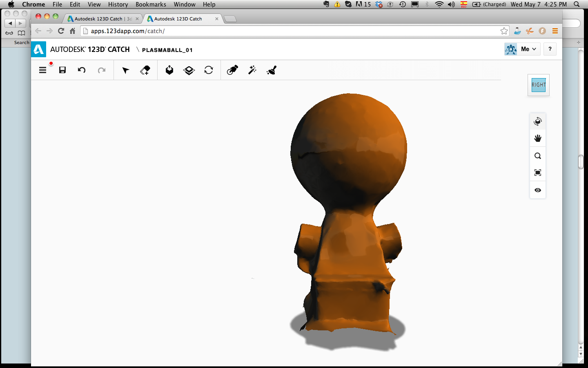Open the Edit menu
Screen dimensions: 588x368
pos(75,4)
